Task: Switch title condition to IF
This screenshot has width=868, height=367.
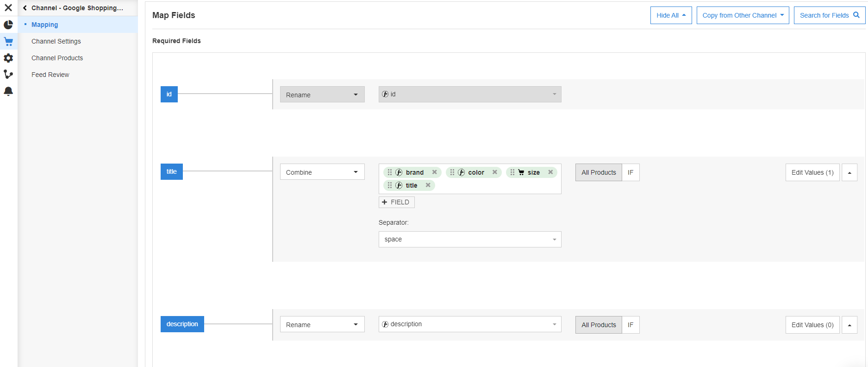Action: point(630,172)
